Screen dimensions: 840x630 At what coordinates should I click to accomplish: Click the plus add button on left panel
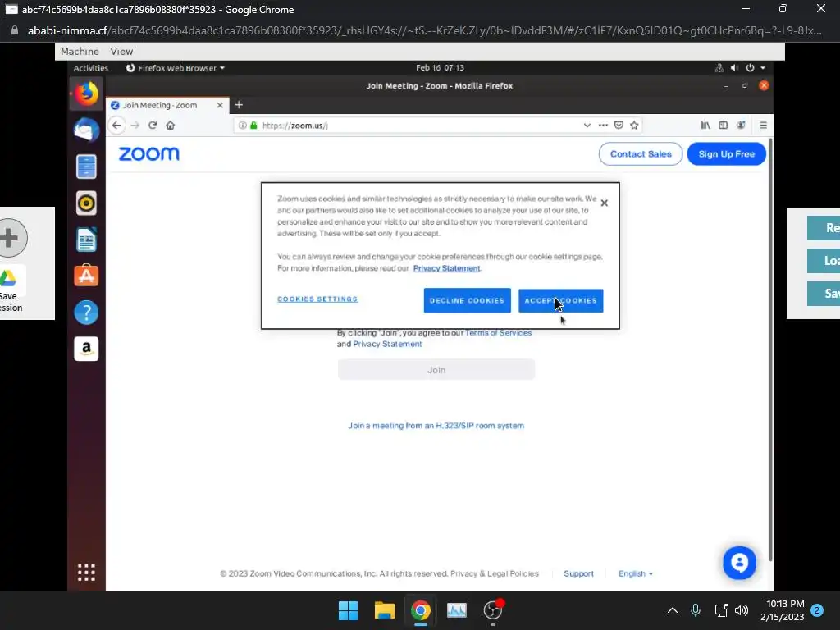coord(10,238)
